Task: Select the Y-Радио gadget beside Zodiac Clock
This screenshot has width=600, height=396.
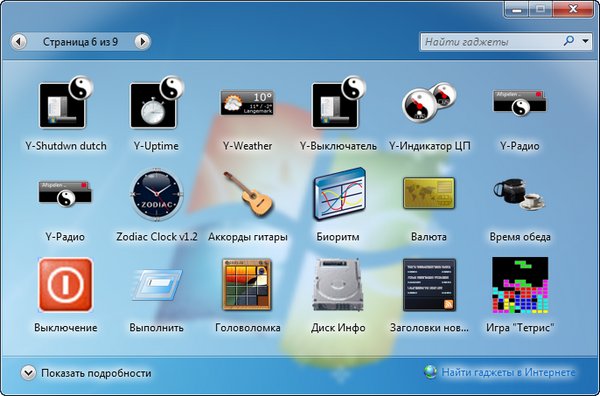Action: pyautogui.click(x=65, y=194)
